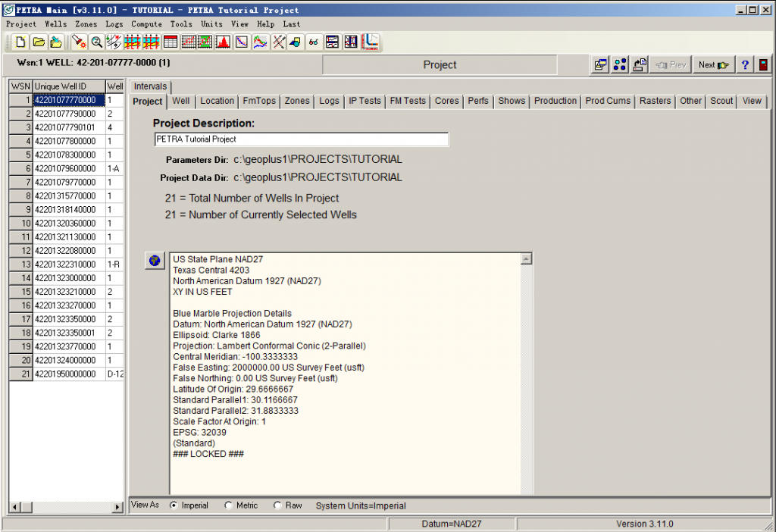This screenshot has width=776, height=532.
Task: Switch to the Shows tab
Action: point(512,101)
